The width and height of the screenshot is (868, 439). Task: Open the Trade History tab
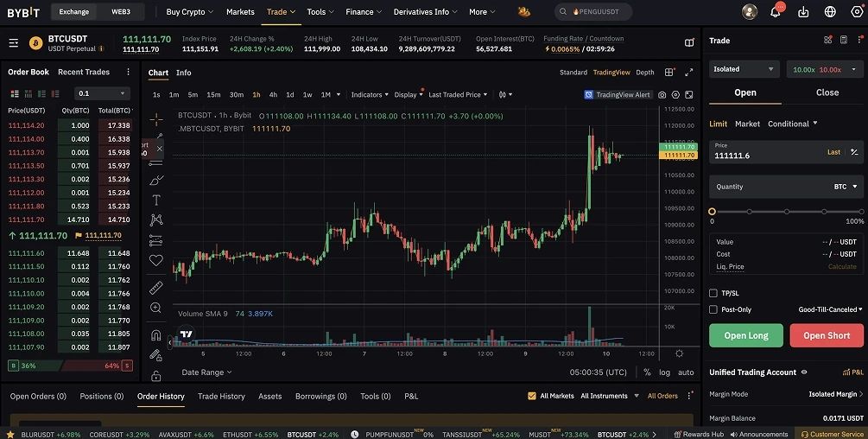coord(221,396)
